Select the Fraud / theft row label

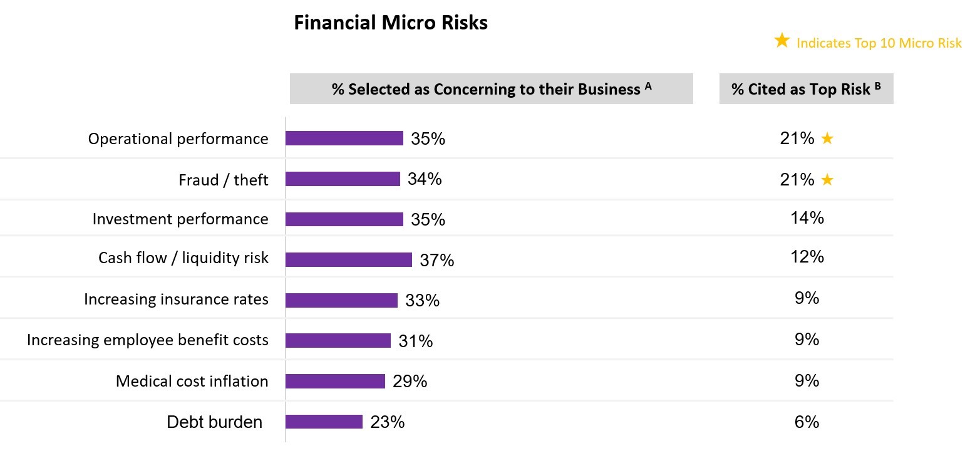click(224, 180)
